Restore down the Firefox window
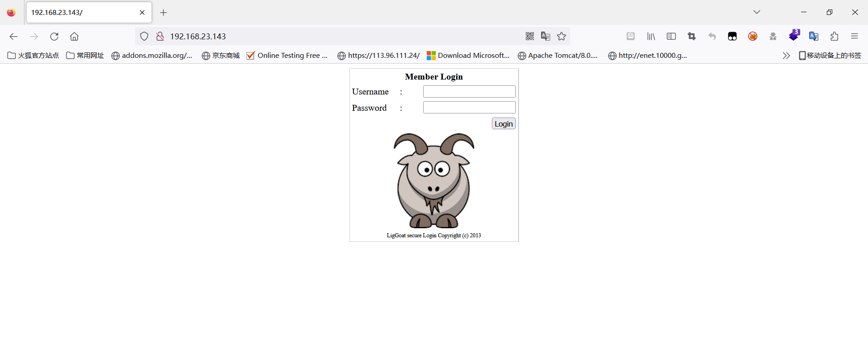 [830, 12]
